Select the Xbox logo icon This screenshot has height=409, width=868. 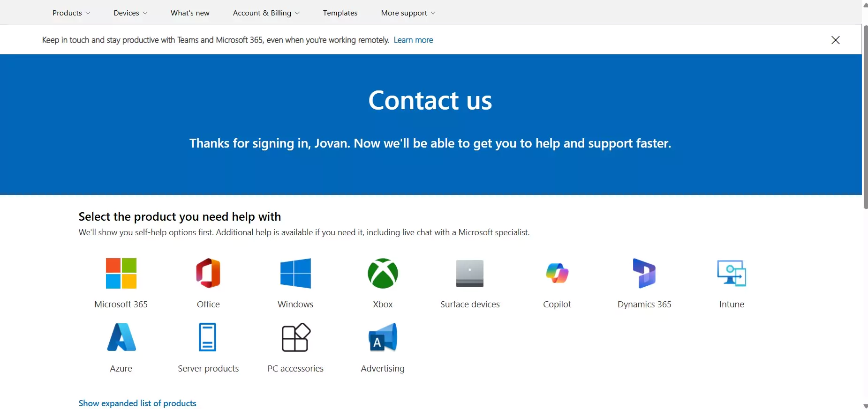pyautogui.click(x=383, y=273)
